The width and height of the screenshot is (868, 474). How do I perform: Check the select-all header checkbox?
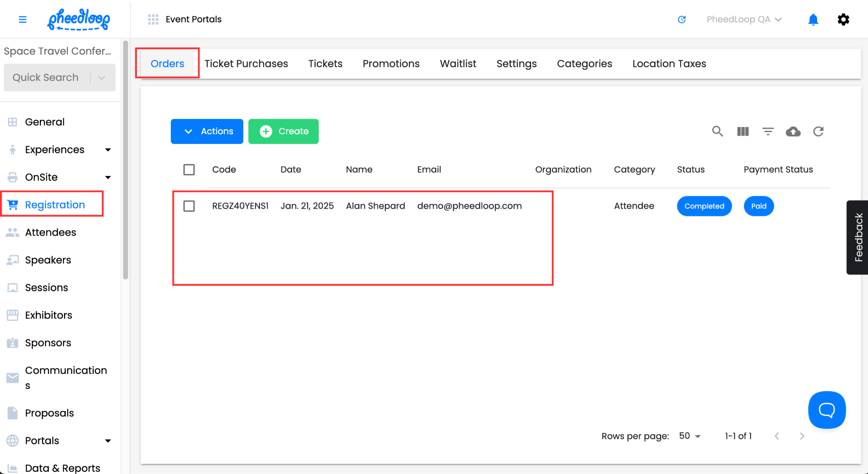pyautogui.click(x=189, y=169)
